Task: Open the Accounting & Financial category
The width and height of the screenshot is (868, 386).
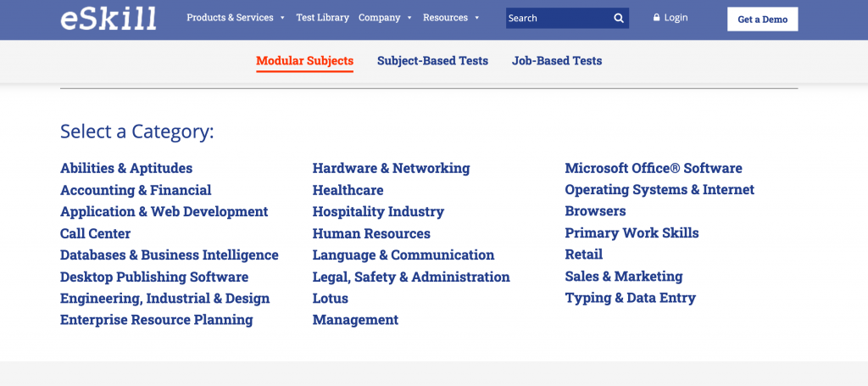Action: (x=136, y=190)
